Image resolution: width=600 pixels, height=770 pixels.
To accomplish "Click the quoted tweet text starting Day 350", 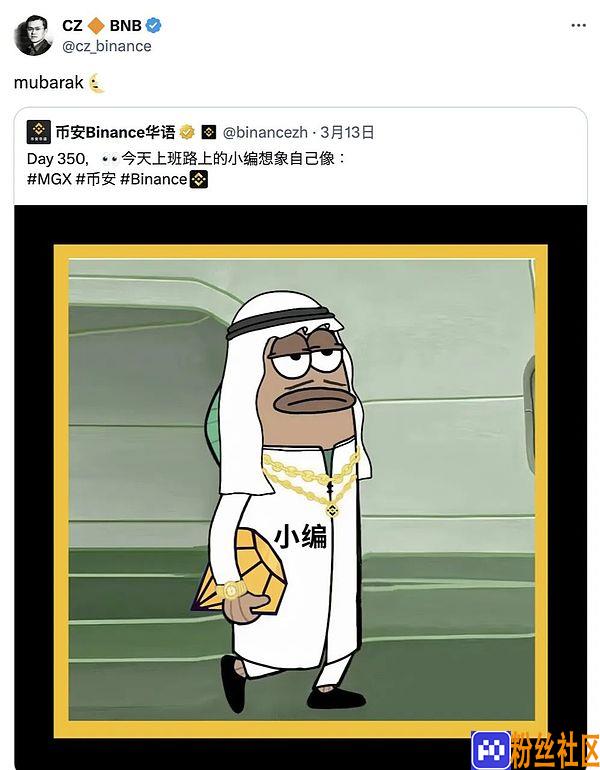I will [187, 159].
